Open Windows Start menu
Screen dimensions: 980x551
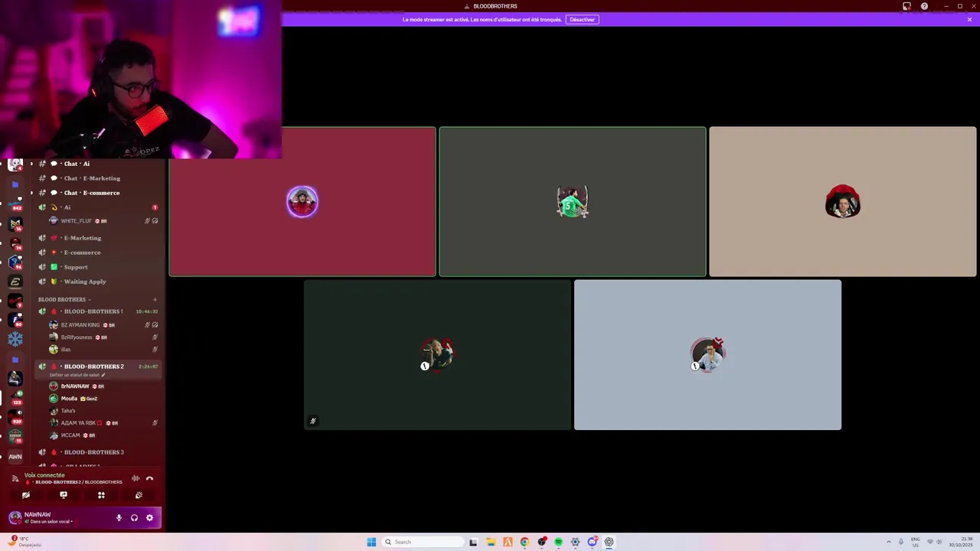click(371, 542)
